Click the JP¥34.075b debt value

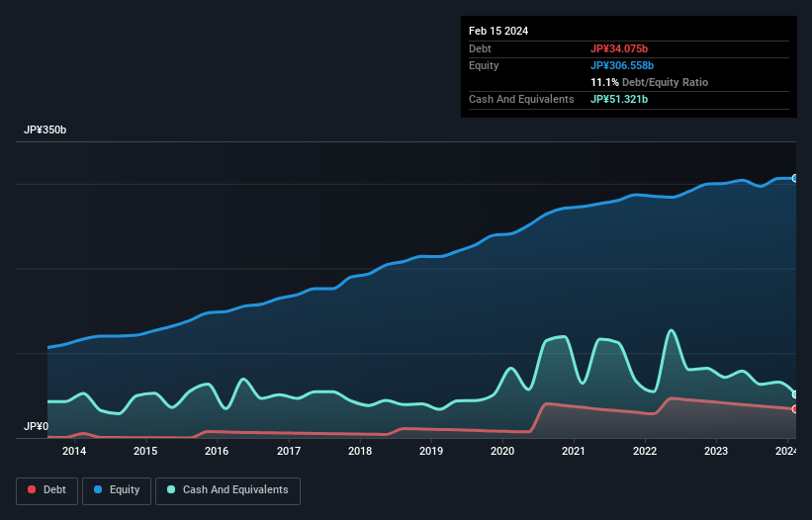619,48
